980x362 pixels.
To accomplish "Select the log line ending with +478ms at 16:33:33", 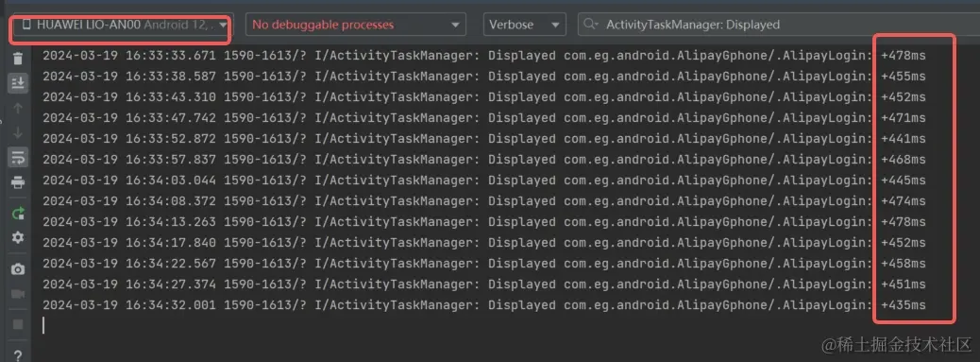I will (x=483, y=56).
